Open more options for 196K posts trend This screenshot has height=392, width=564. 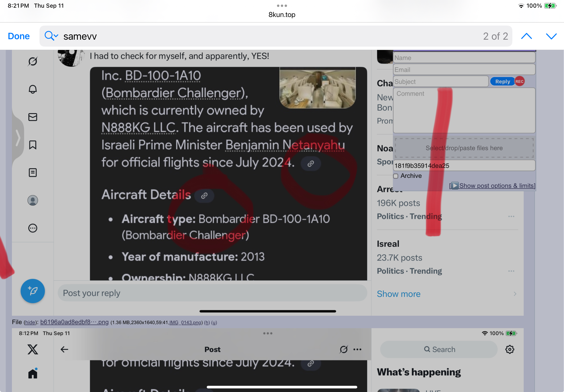(511, 216)
